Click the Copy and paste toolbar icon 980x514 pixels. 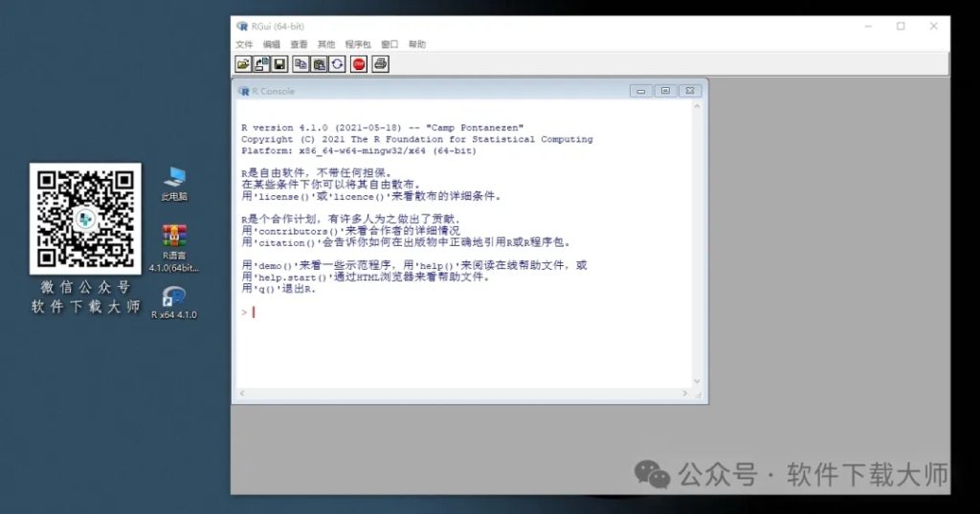click(337, 64)
